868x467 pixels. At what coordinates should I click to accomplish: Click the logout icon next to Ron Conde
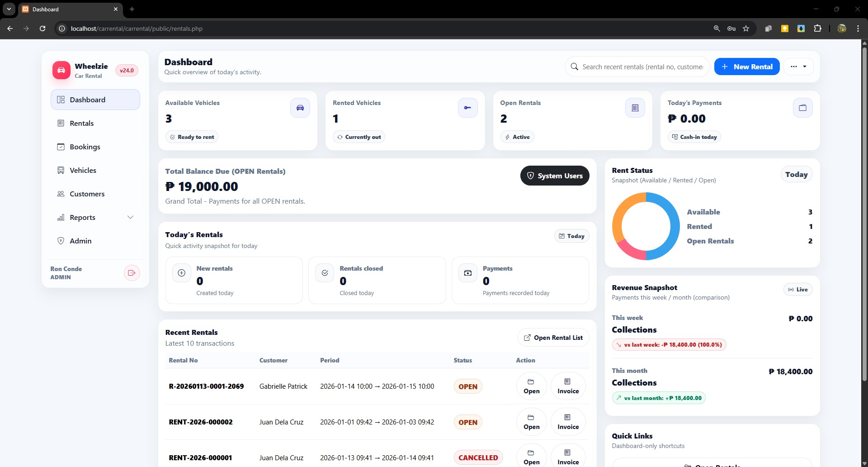click(x=131, y=273)
